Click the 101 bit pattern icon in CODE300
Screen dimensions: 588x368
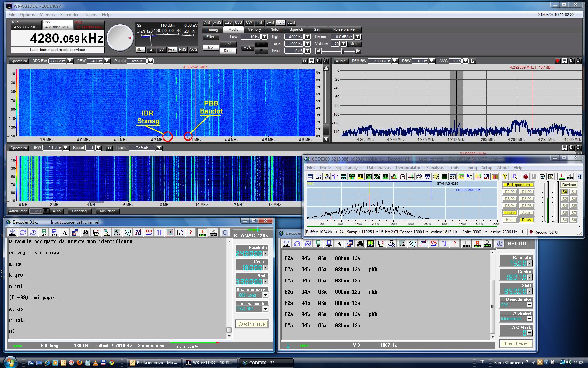[486, 177]
